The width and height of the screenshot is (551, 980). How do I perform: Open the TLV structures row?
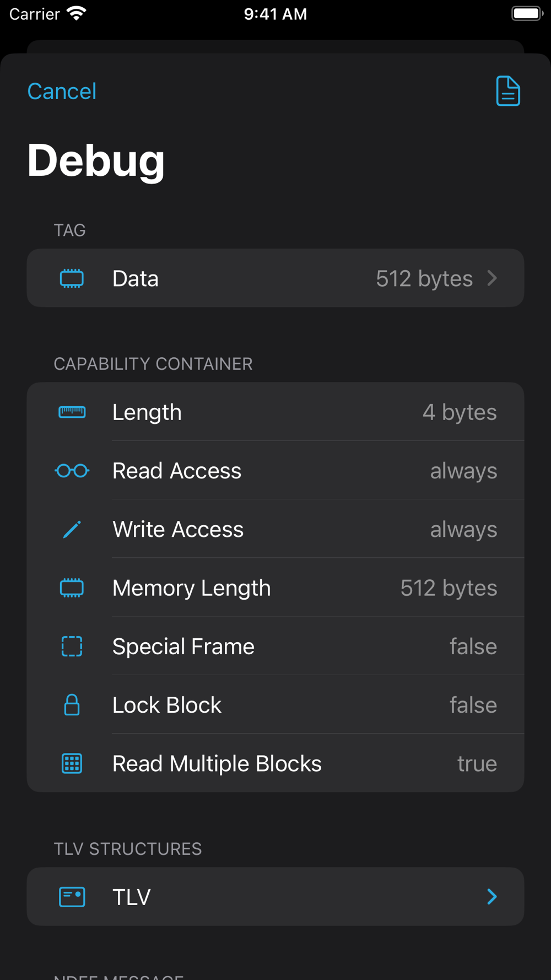click(x=275, y=897)
